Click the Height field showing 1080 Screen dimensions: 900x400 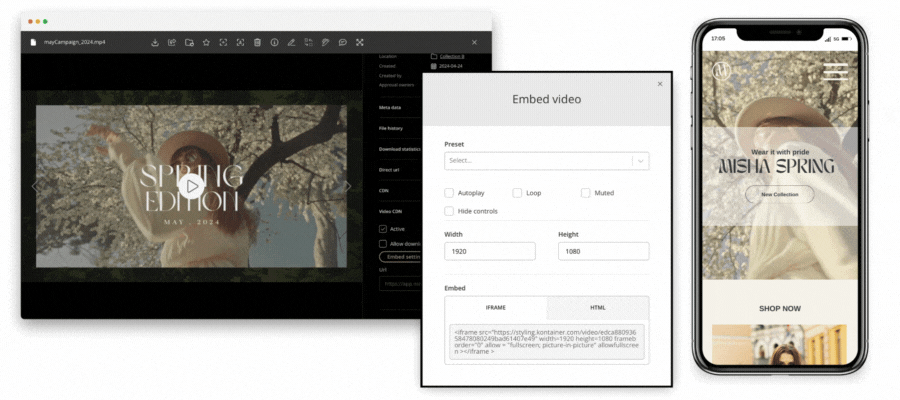(604, 251)
